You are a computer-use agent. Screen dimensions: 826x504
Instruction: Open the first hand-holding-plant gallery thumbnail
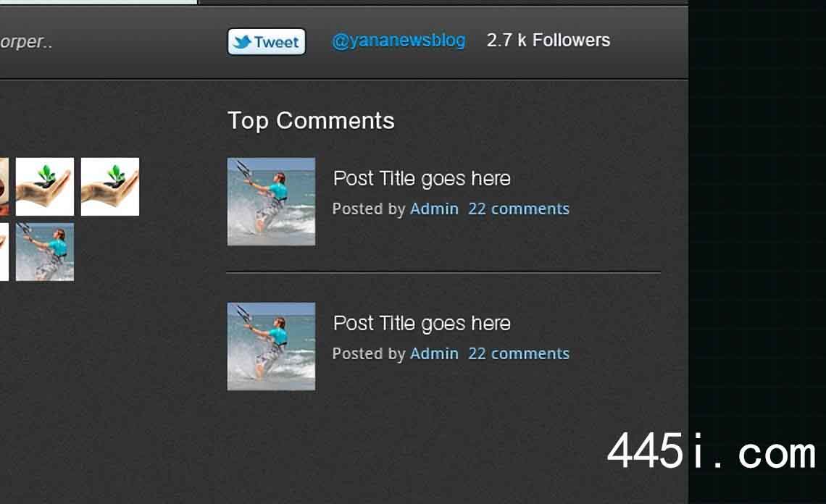tap(45, 186)
